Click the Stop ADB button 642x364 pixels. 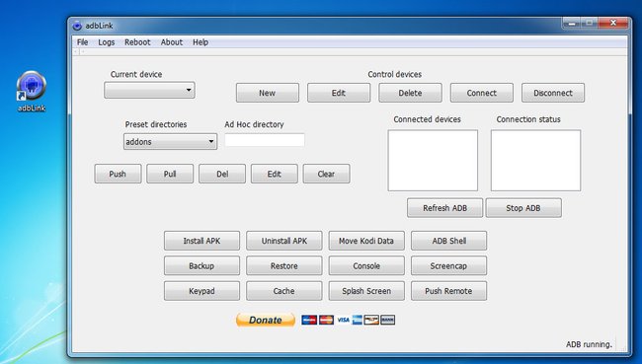pos(523,208)
